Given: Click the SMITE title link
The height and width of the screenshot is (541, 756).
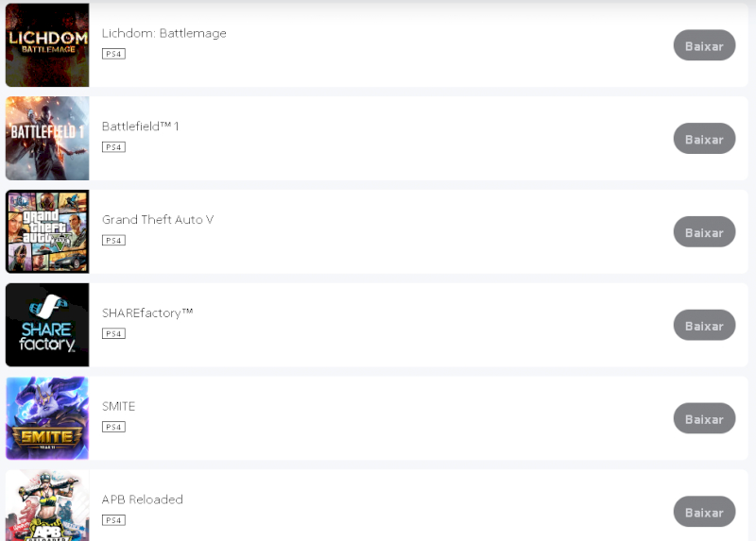Looking at the screenshot, I should coord(118,406).
